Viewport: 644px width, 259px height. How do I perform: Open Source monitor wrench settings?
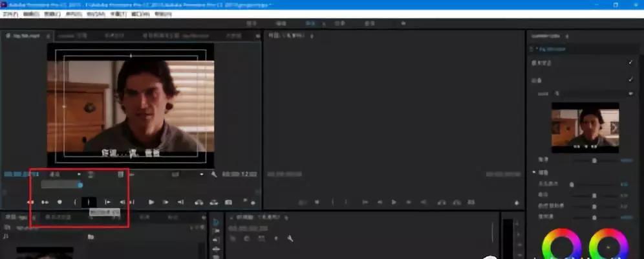214,174
